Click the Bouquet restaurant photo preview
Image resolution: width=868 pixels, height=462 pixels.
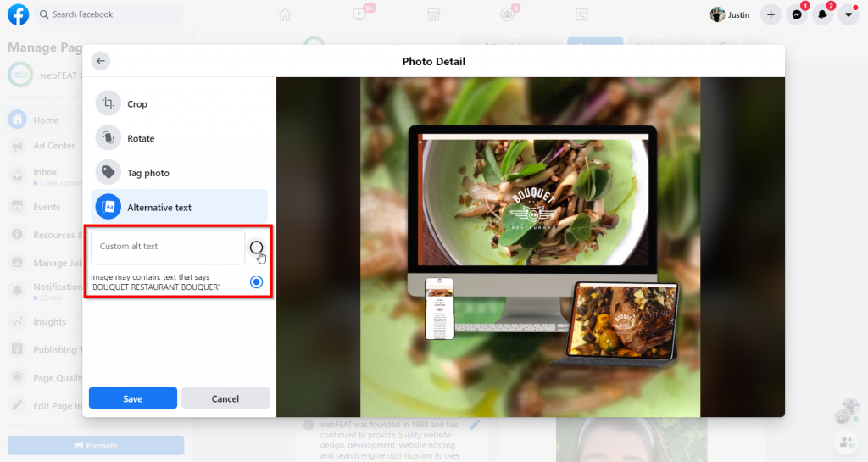[x=531, y=247]
